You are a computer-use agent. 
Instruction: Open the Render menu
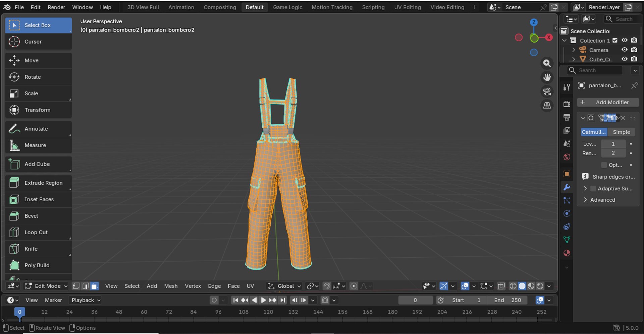[56, 7]
